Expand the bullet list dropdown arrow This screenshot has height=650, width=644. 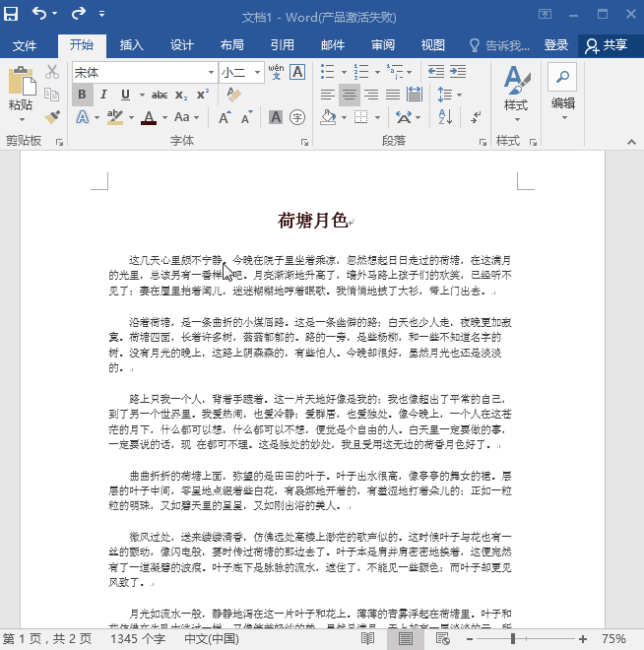344,72
